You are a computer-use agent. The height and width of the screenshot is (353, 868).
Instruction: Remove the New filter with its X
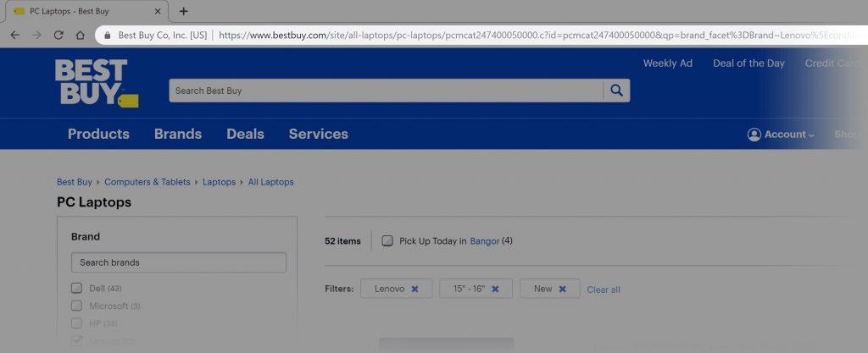click(563, 289)
